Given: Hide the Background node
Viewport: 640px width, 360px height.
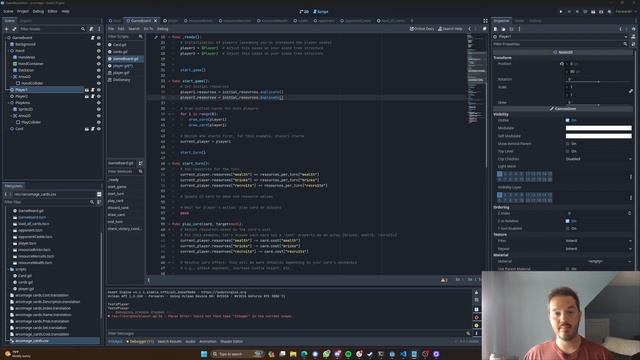Looking at the screenshot, I should pos(98,44).
